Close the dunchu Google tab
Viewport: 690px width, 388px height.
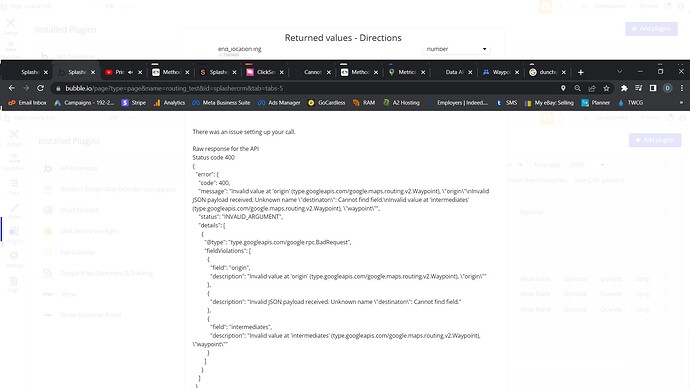[564, 72]
